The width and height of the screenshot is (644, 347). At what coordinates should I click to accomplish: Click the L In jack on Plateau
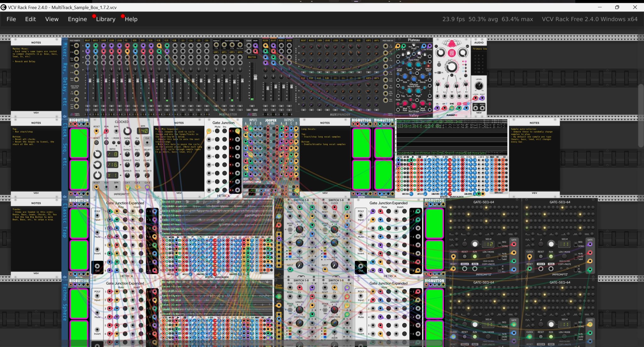398,46
